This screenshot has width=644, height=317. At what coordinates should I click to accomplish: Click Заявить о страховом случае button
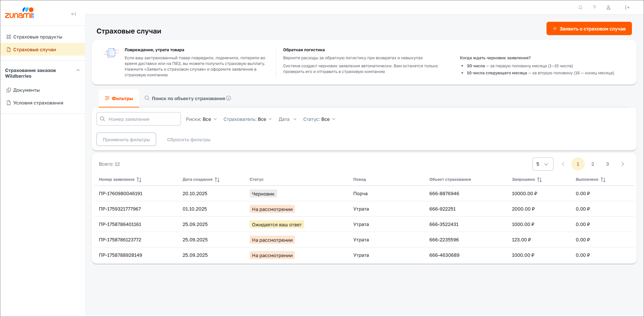pos(589,29)
